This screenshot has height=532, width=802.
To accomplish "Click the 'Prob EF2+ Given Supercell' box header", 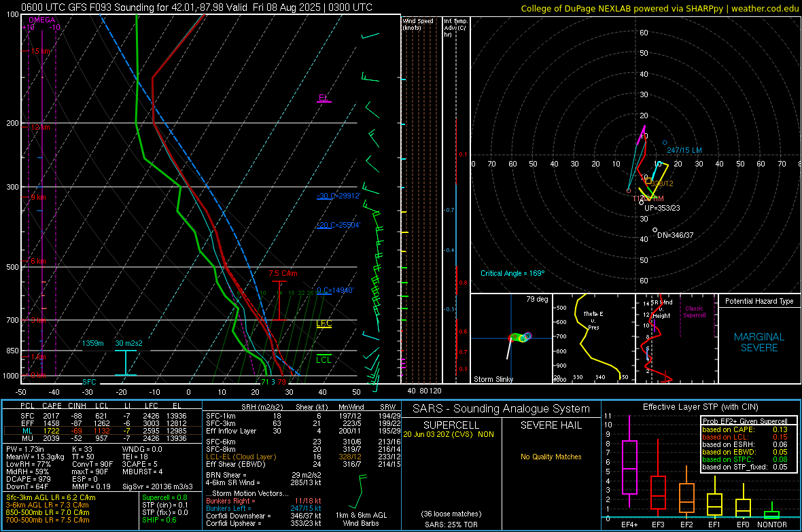I will pos(745,421).
